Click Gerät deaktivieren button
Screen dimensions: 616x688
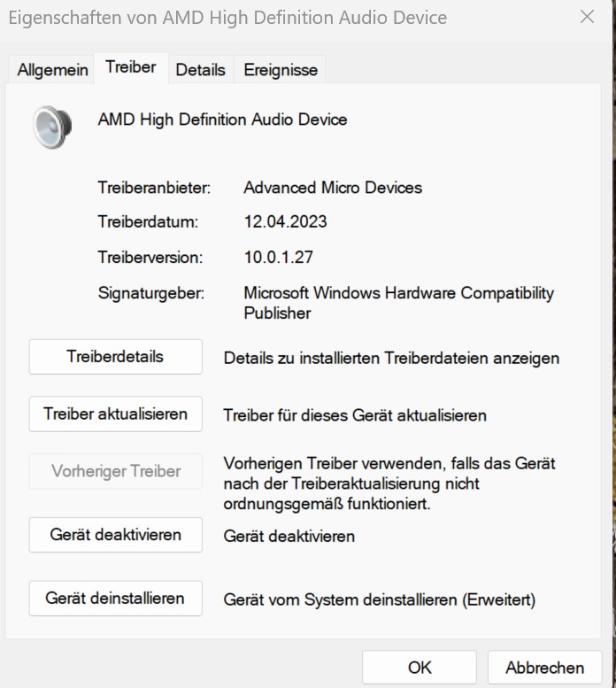115,535
